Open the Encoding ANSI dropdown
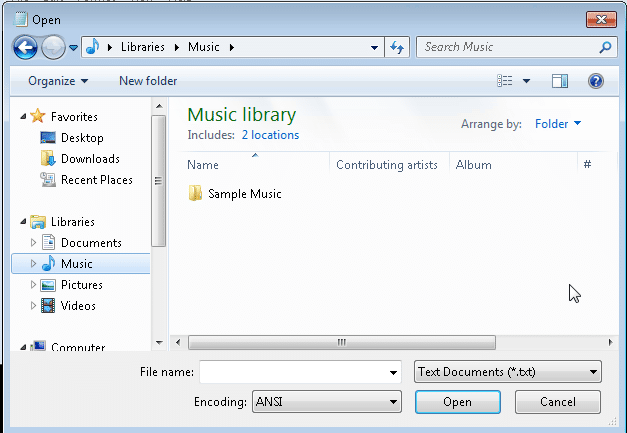The height and width of the screenshot is (433, 627). [325, 402]
